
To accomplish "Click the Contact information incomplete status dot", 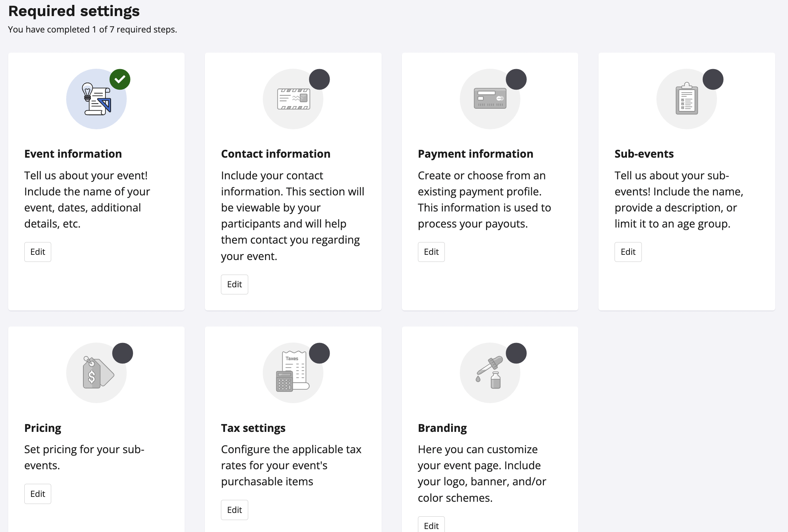I will (319, 79).
